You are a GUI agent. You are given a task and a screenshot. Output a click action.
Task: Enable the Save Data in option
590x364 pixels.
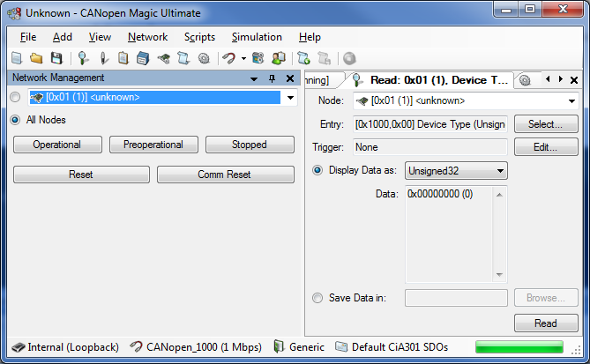[317, 298]
